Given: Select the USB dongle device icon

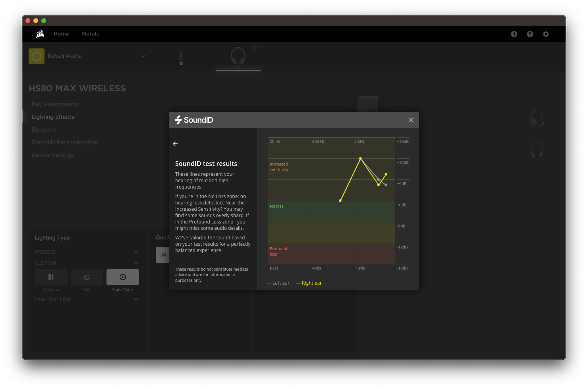Looking at the screenshot, I should click(x=181, y=58).
